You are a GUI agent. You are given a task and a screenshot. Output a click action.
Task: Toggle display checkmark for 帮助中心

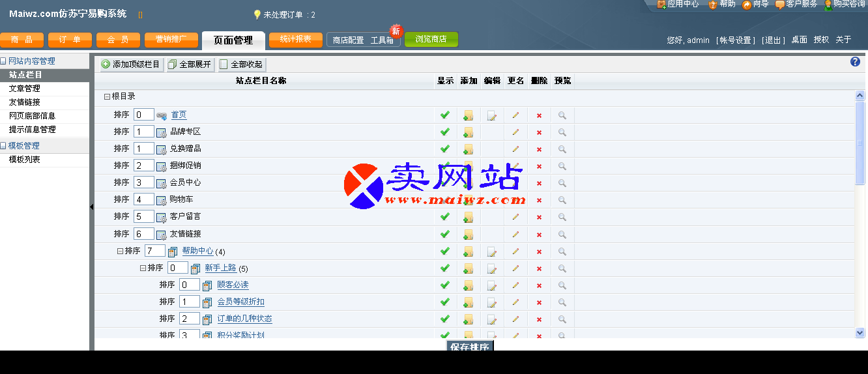point(445,250)
